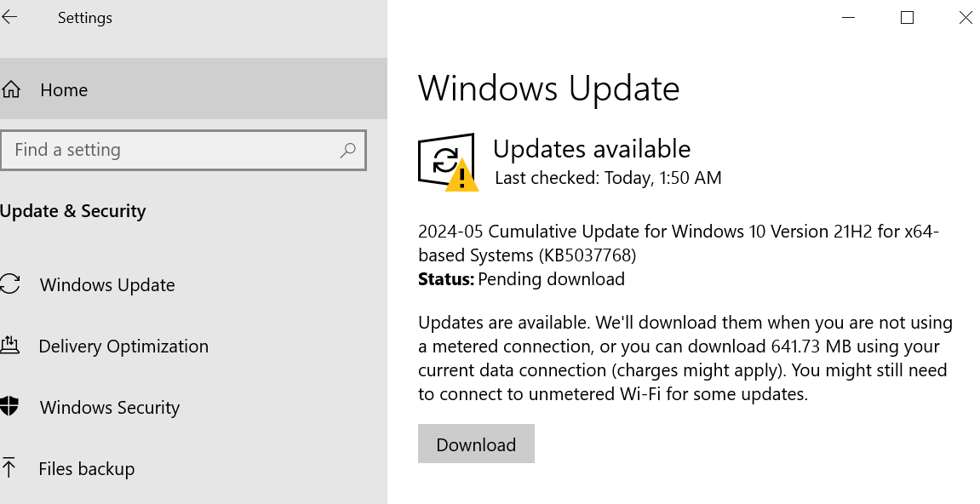Click the Delivery Optimization sidebar icon
Viewport: 980px width, 504px height.
9,345
